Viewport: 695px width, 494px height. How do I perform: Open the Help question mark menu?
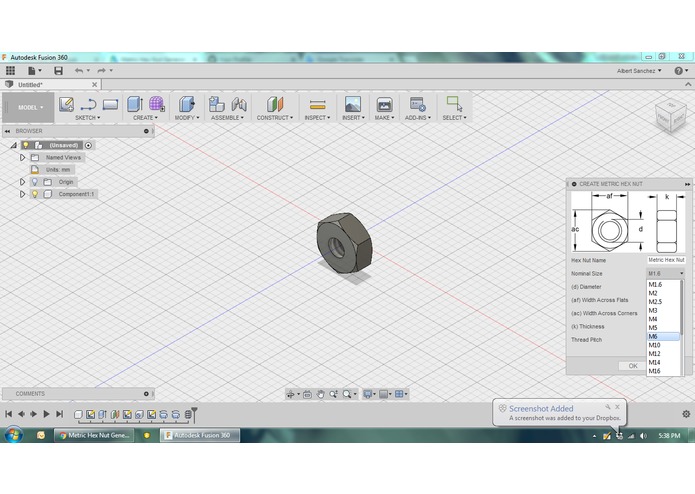(x=681, y=71)
